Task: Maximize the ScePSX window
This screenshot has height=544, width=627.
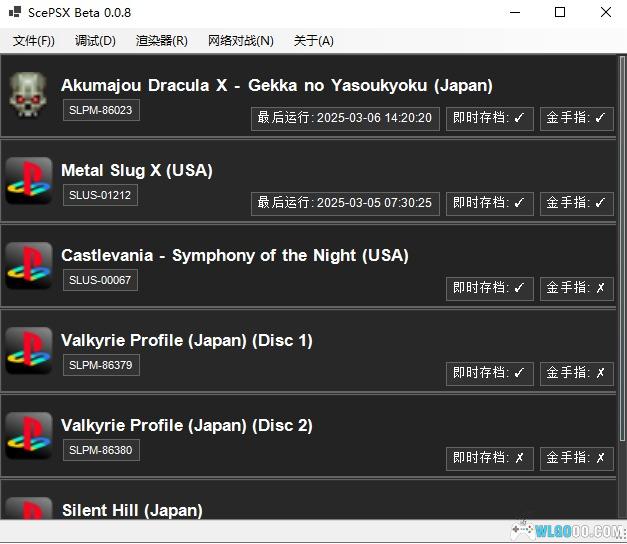Action: pos(560,13)
